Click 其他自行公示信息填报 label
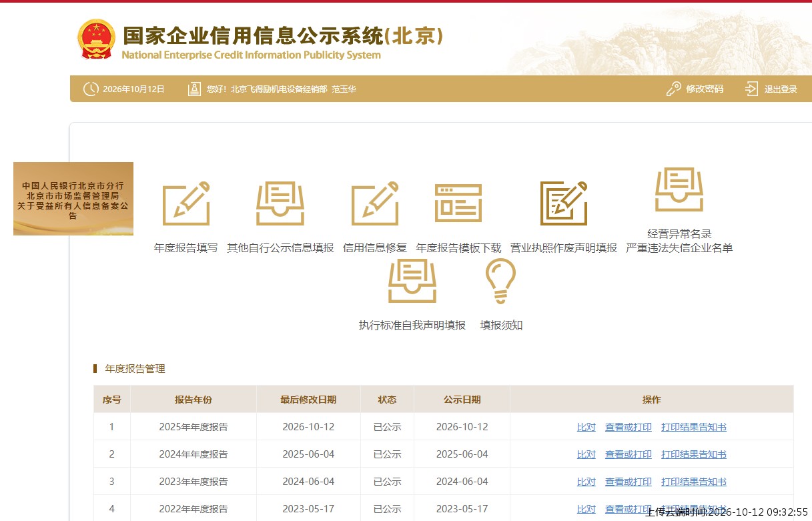The height and width of the screenshot is (521, 812). coord(280,248)
